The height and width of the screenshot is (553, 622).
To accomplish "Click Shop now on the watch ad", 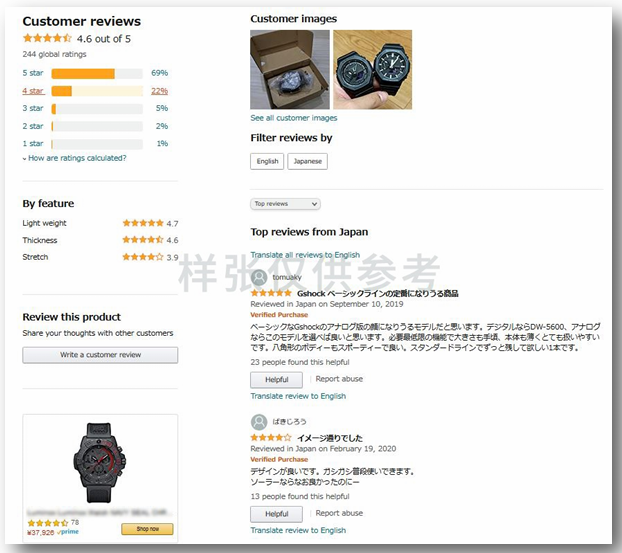I will pyautogui.click(x=148, y=529).
